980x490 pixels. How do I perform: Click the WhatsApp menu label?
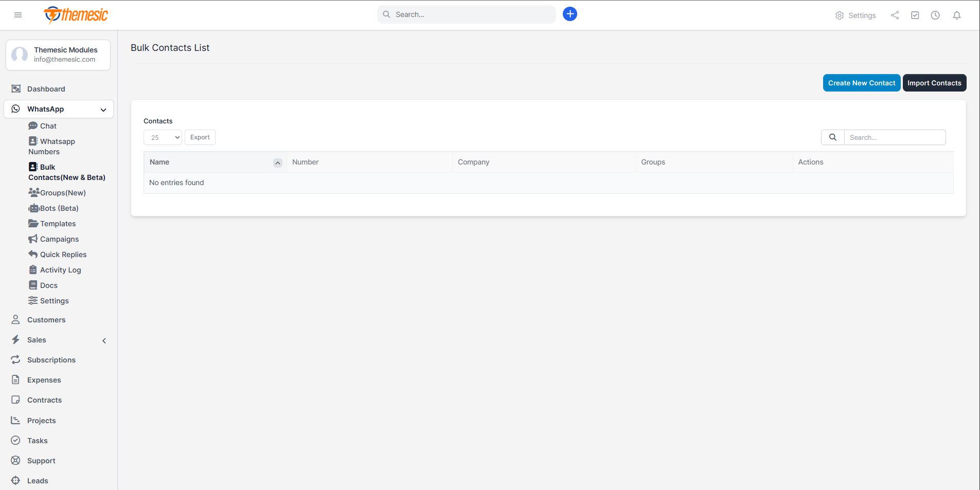[45, 109]
